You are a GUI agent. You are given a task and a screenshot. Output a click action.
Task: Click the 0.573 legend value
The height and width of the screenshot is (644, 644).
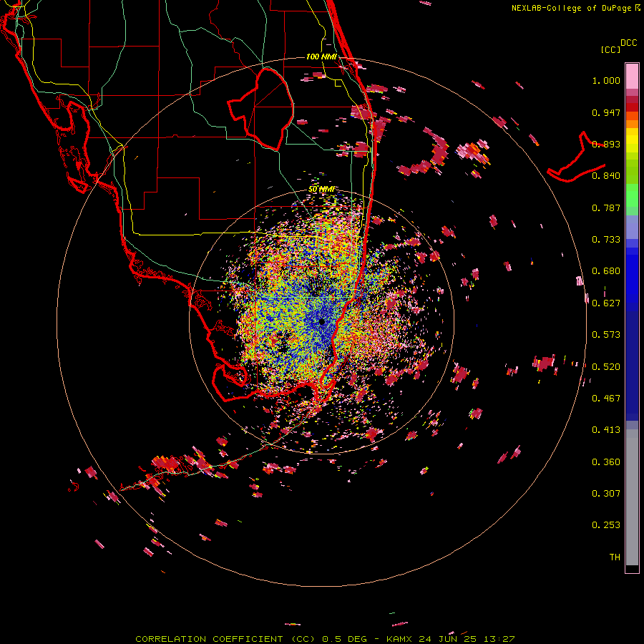[606, 335]
